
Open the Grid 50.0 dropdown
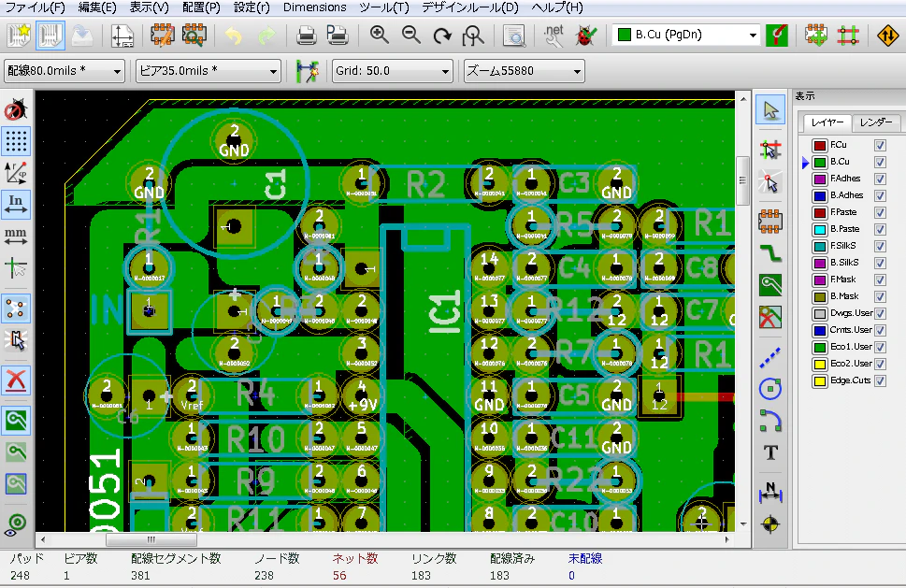393,71
